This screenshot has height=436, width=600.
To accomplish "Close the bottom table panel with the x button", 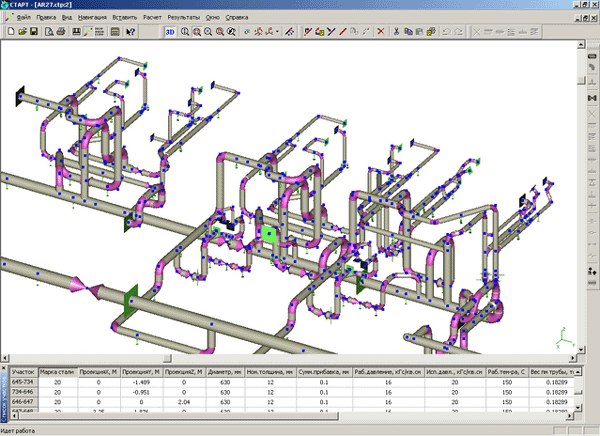I will tap(4, 368).
